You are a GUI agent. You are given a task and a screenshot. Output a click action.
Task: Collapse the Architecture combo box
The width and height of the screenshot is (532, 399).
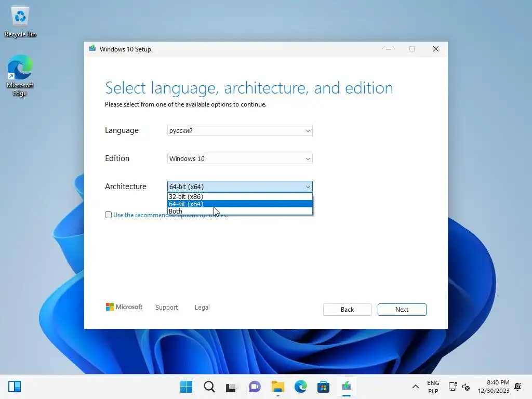(x=240, y=187)
